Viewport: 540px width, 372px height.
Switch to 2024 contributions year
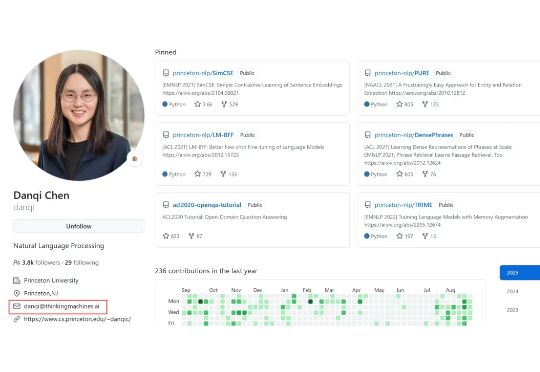click(512, 291)
